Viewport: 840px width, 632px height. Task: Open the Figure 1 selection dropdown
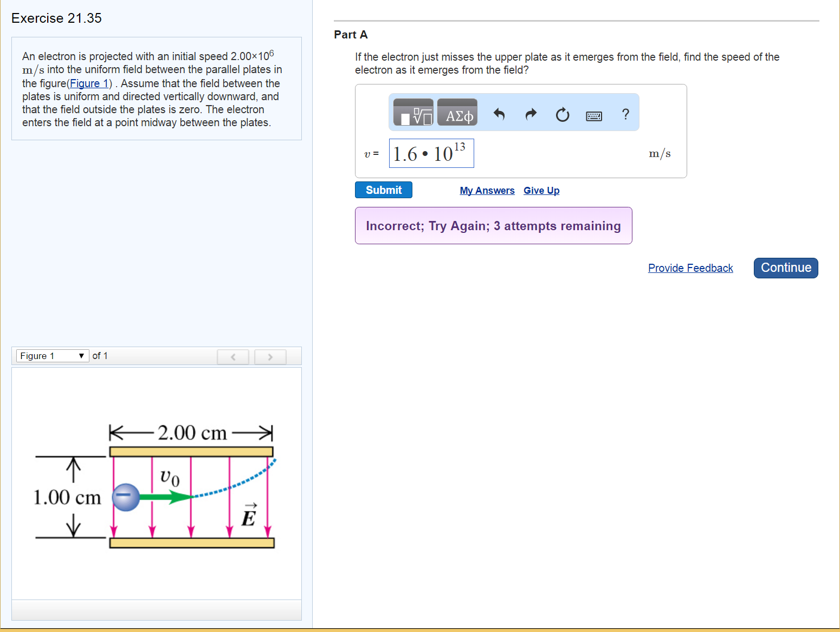pos(51,355)
